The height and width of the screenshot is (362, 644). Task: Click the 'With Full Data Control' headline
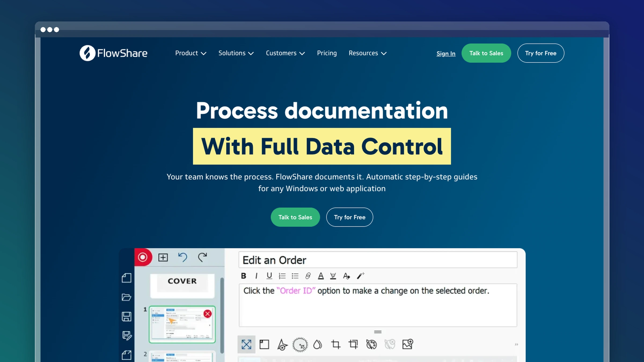pyautogui.click(x=322, y=146)
